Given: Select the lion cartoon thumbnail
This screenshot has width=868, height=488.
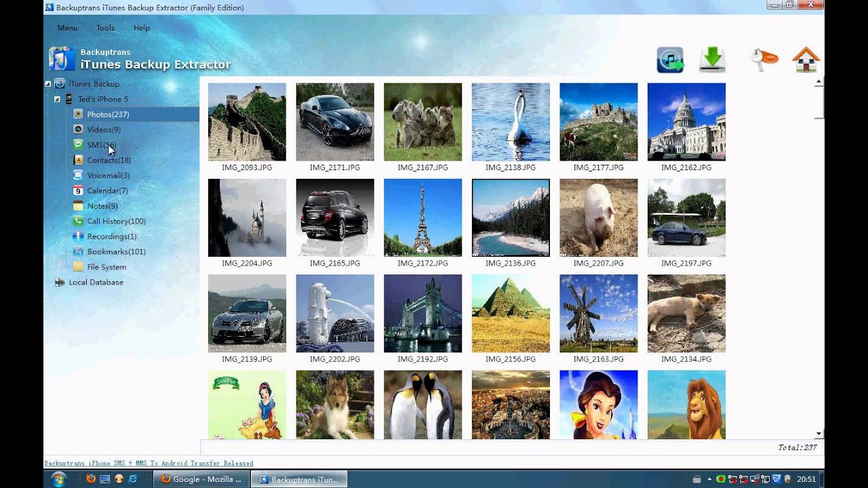Looking at the screenshot, I should [x=686, y=405].
